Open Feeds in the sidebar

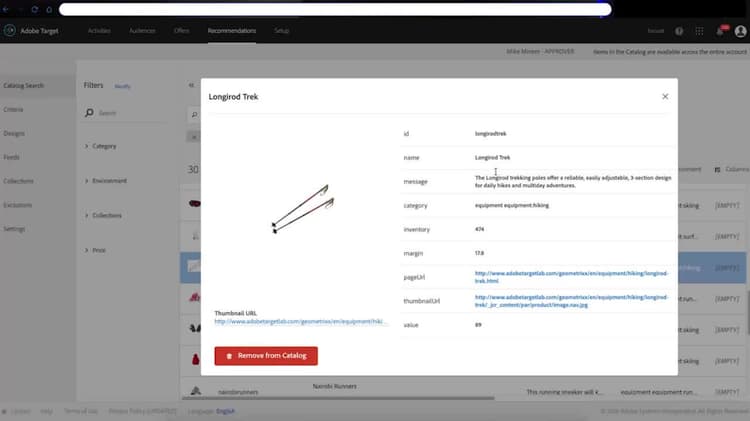click(x=11, y=157)
